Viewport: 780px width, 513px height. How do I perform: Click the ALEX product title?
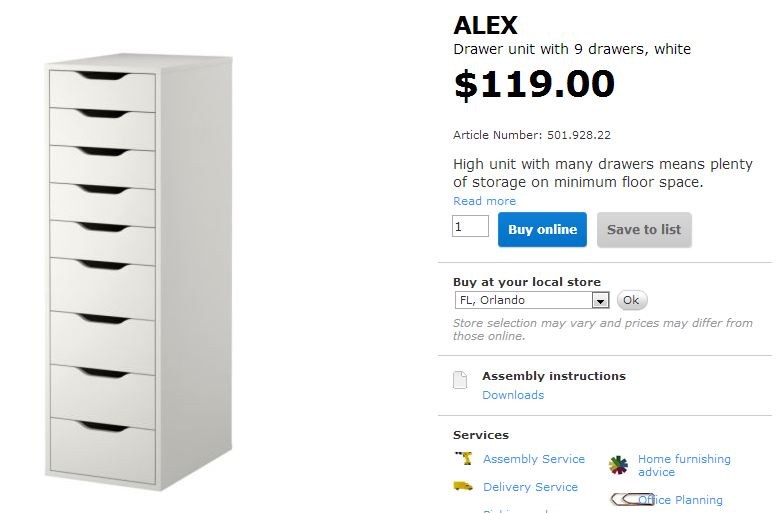[x=486, y=25]
